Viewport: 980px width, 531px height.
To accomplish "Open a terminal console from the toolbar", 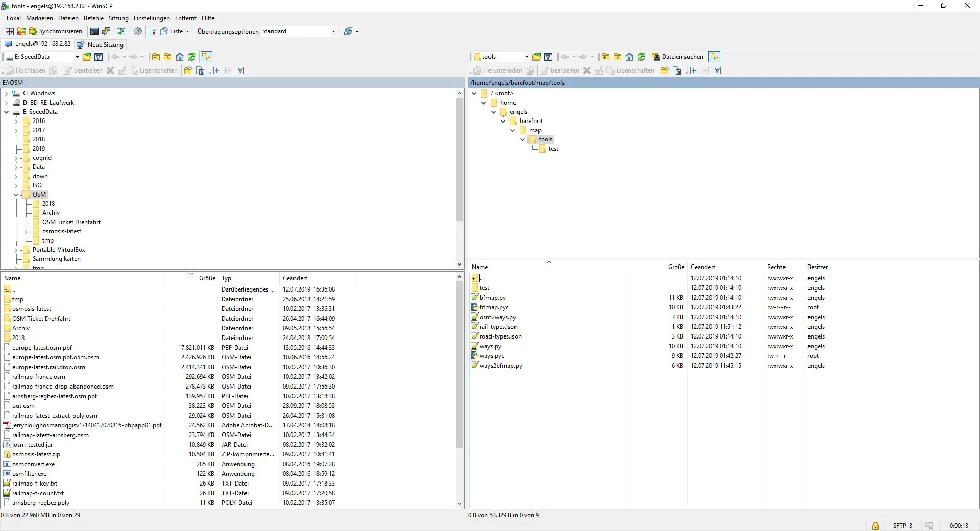I will [94, 31].
